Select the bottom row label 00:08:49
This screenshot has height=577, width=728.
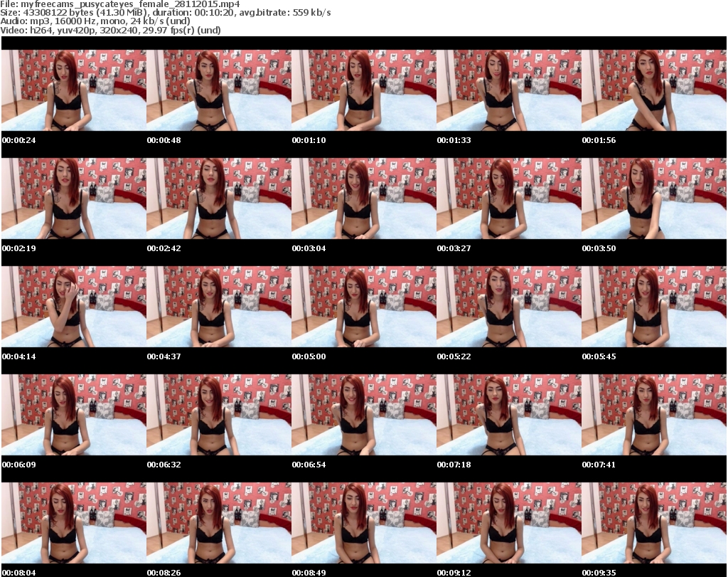(x=309, y=572)
